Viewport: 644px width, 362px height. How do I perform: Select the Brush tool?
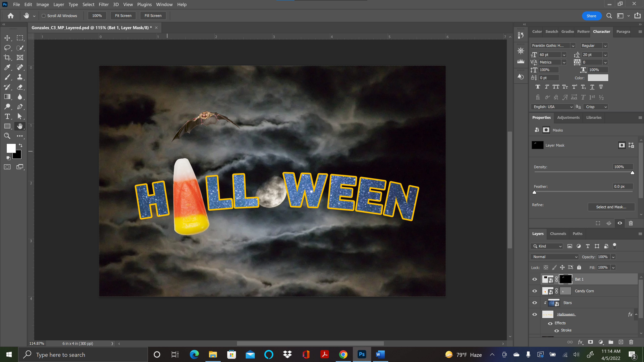[7, 77]
